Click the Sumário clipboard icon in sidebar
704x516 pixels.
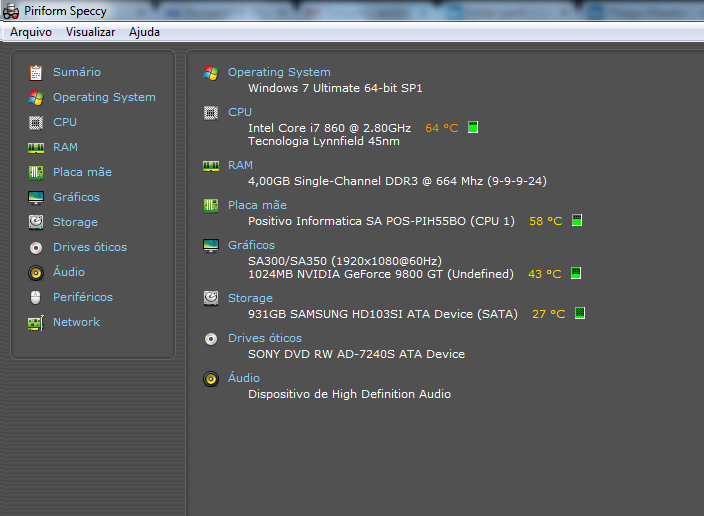click(36, 72)
